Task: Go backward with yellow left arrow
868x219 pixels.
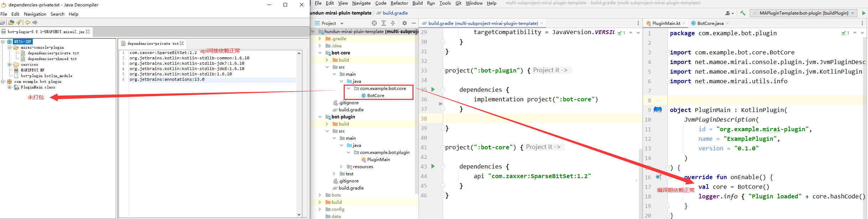Action: pyautogui.click(x=27, y=22)
